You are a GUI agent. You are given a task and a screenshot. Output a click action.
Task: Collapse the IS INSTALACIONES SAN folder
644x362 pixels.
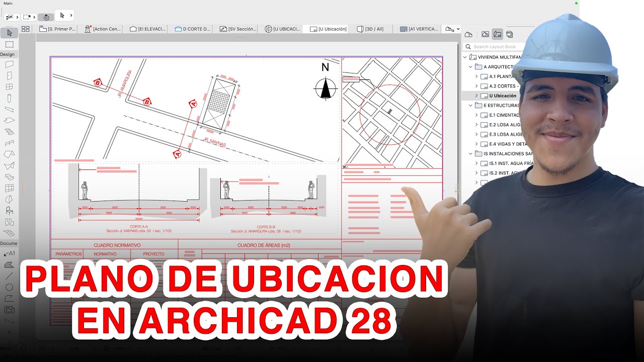click(x=471, y=154)
